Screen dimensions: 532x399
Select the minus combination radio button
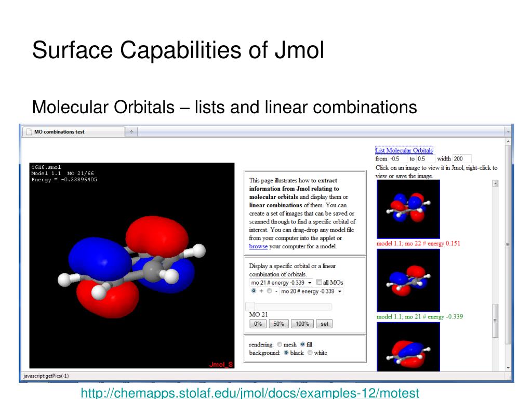[269, 291]
